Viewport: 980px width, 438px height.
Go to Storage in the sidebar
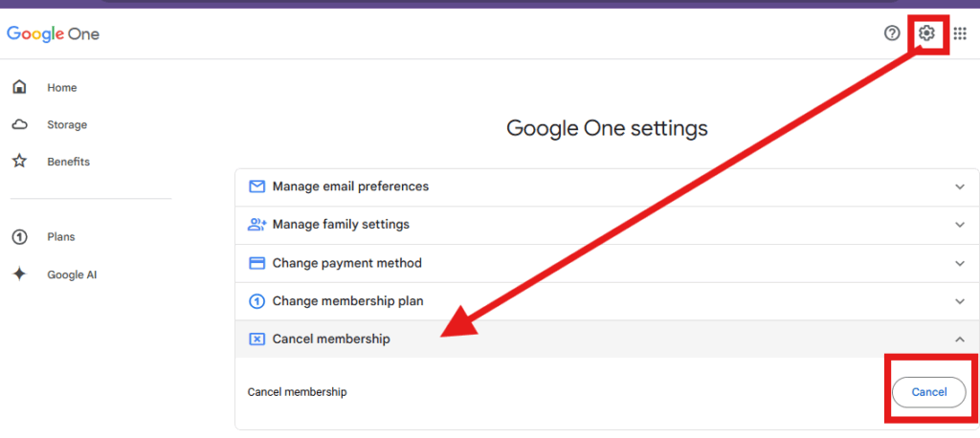(x=67, y=124)
